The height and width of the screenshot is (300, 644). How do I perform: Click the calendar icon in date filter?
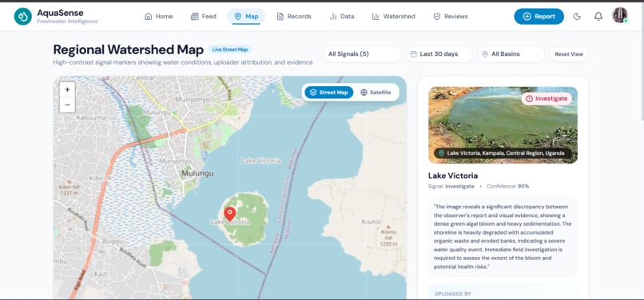[x=414, y=54]
